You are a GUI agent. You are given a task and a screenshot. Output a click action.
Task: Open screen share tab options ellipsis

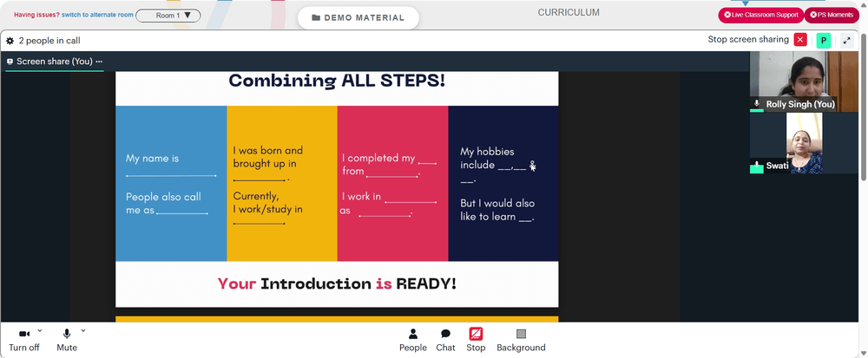tap(99, 62)
